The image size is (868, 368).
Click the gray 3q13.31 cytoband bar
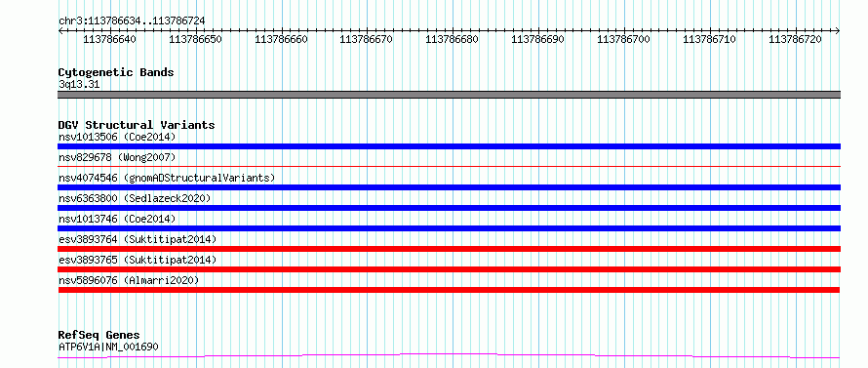[x=449, y=95]
